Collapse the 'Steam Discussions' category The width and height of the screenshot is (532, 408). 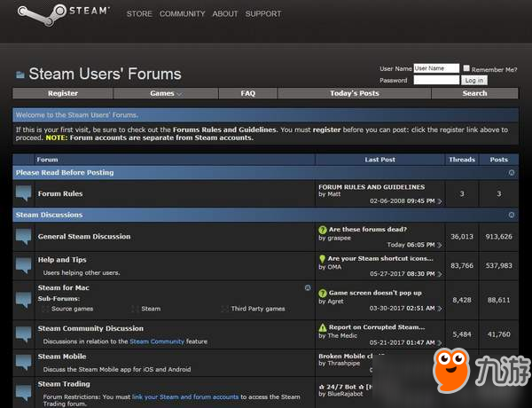click(x=512, y=215)
